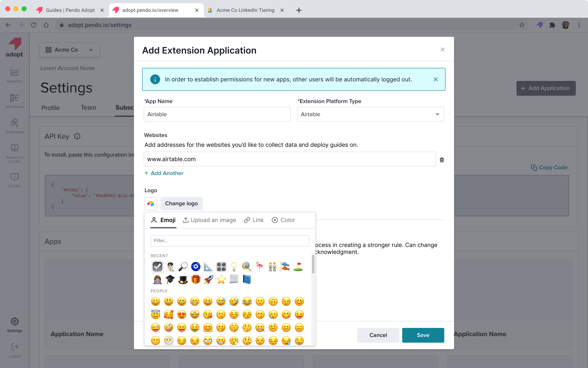Click the API Key info icon

[77, 136]
